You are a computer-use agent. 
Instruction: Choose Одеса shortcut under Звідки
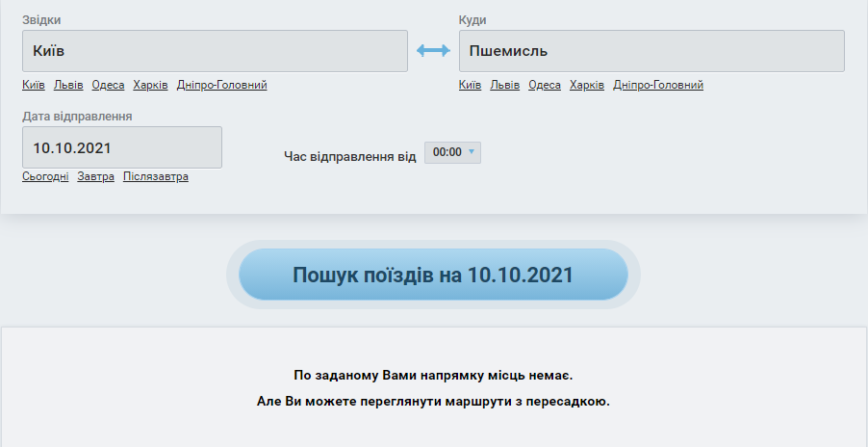coord(108,86)
